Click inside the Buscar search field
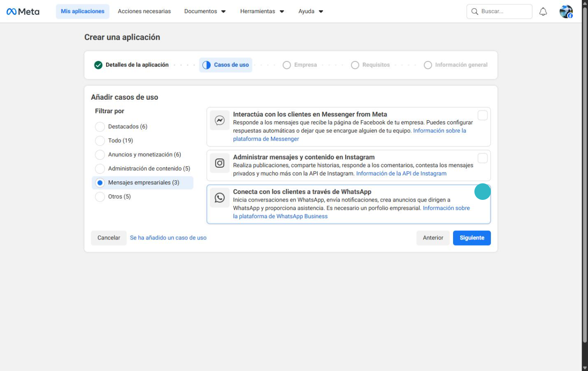The height and width of the screenshot is (371, 588). pyautogui.click(x=500, y=12)
